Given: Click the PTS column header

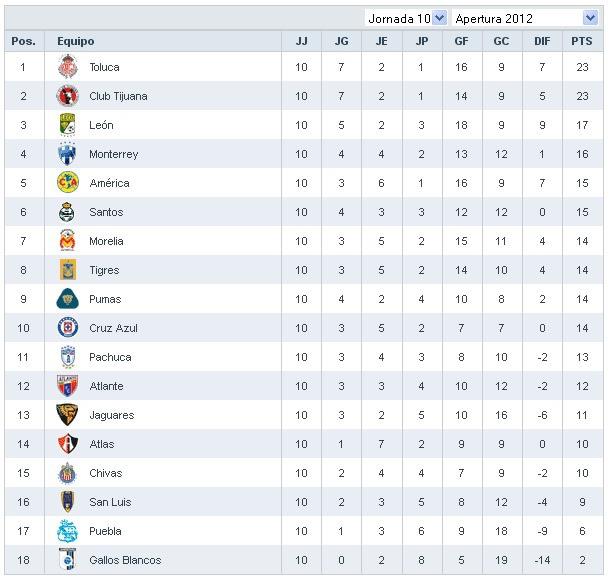Looking at the screenshot, I should click(581, 41).
